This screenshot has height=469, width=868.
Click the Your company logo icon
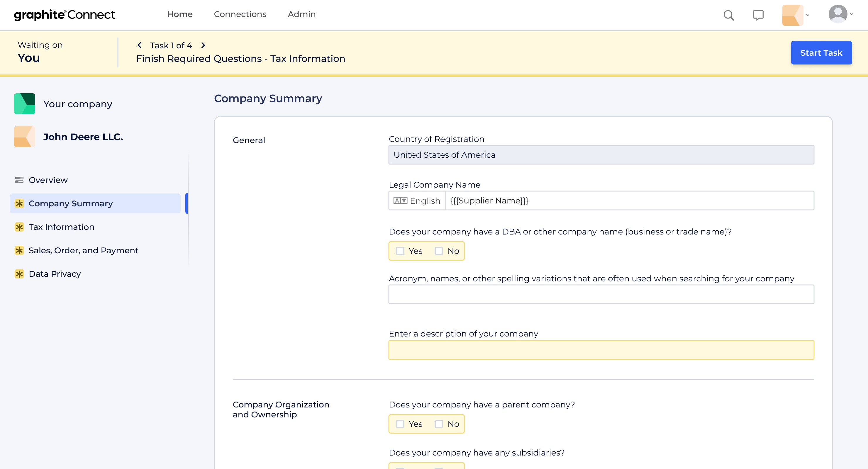point(25,103)
